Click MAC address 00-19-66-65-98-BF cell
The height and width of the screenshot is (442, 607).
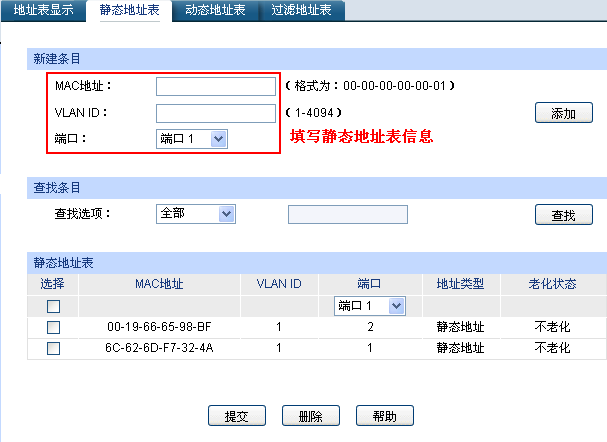point(159,327)
